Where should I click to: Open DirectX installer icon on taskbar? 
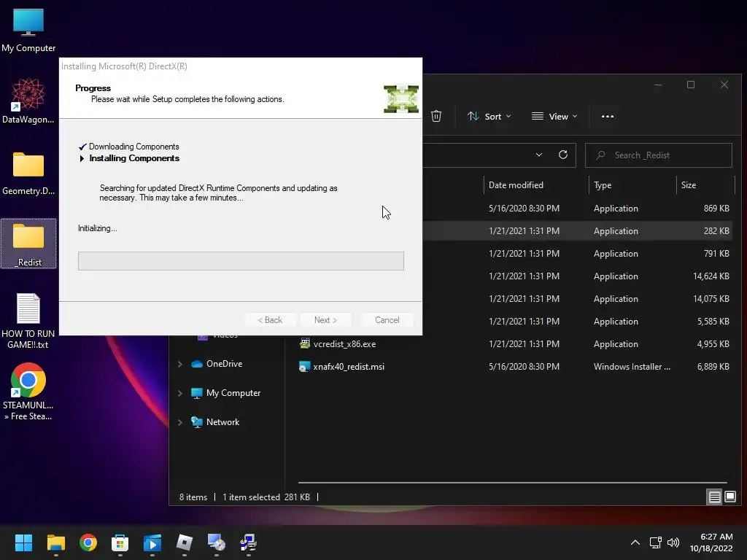(216, 542)
